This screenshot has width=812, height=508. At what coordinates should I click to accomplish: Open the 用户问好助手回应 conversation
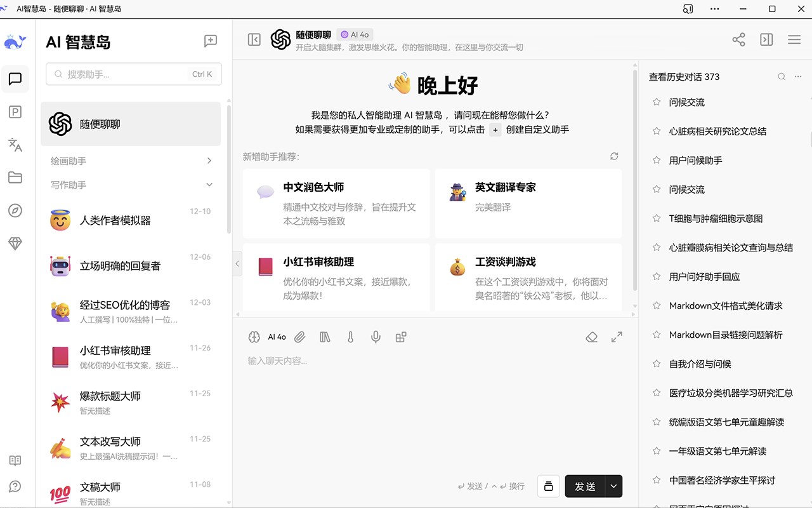(704, 277)
